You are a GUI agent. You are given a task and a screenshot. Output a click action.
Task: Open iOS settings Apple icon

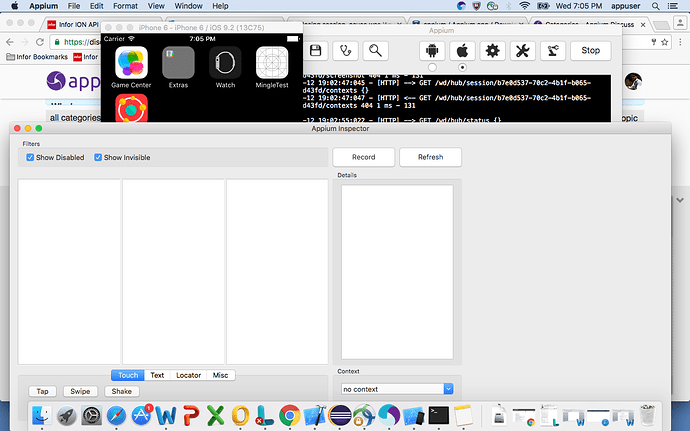click(462, 51)
